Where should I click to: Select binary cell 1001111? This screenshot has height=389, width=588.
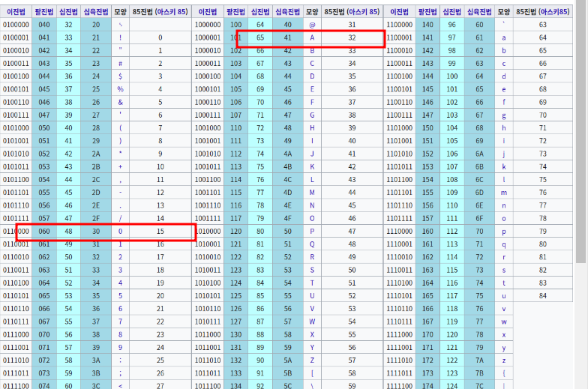(208, 219)
